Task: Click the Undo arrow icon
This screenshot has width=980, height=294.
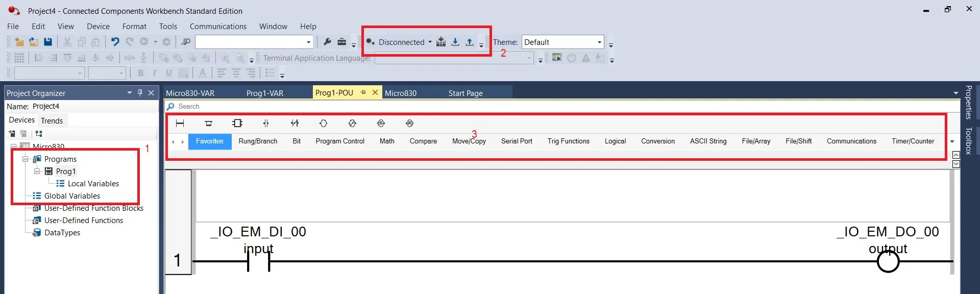Action: 115,42
